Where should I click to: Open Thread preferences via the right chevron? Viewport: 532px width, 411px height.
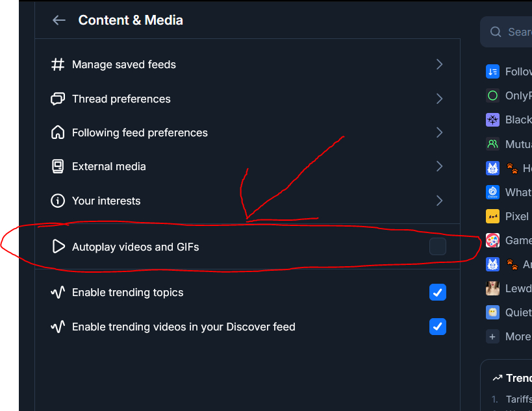coord(440,99)
